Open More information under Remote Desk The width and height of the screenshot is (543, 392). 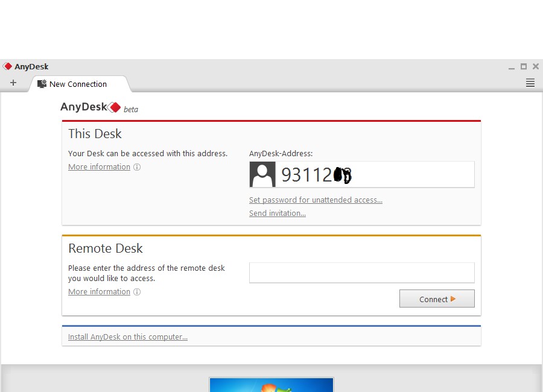[99, 292]
